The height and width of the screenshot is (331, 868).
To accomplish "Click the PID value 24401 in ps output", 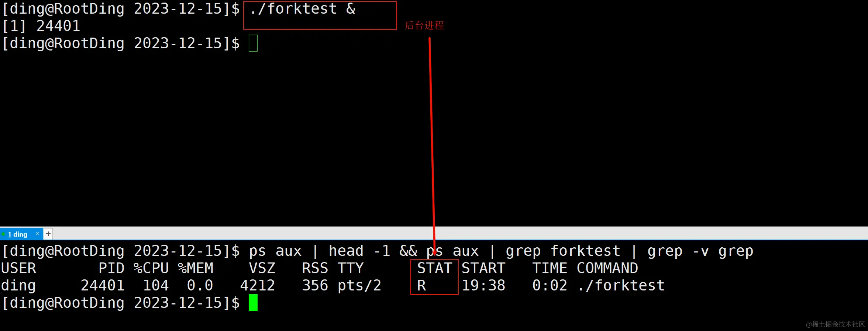I will tap(103, 285).
